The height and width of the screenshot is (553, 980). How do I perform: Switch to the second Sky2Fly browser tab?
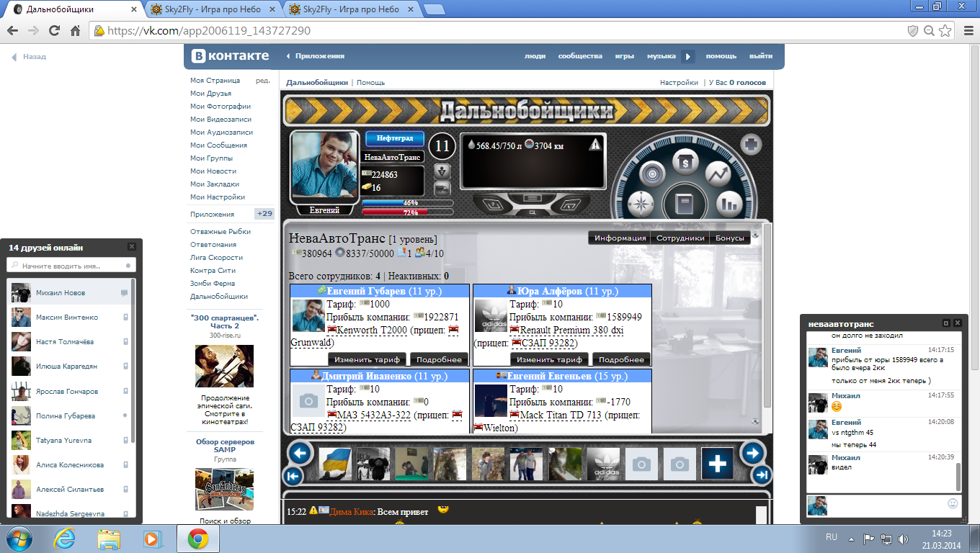[352, 10]
